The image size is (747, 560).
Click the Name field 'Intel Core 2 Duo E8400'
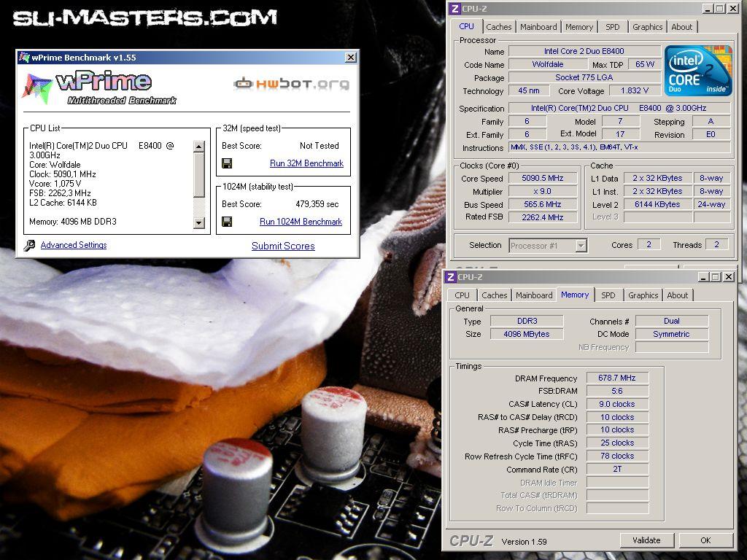584,51
